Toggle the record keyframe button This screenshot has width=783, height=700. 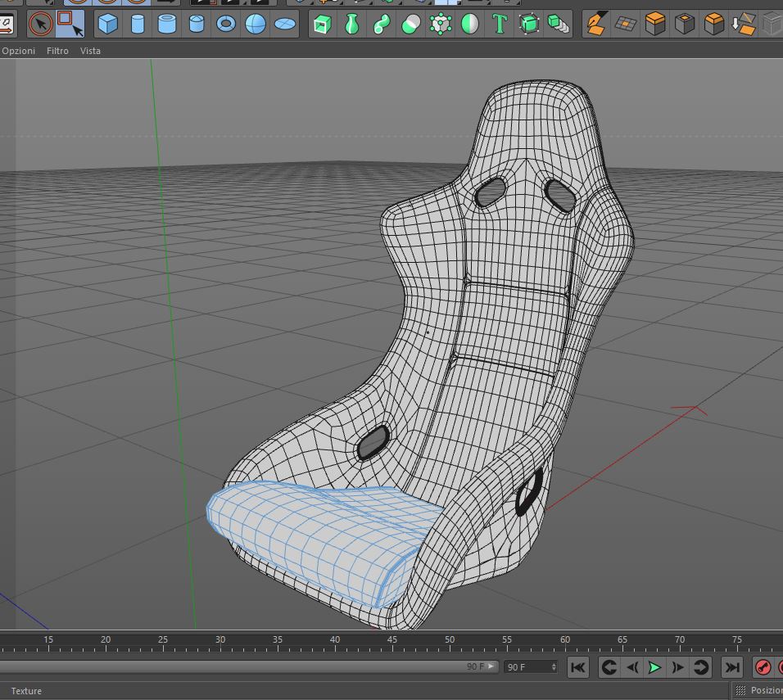pos(763,667)
